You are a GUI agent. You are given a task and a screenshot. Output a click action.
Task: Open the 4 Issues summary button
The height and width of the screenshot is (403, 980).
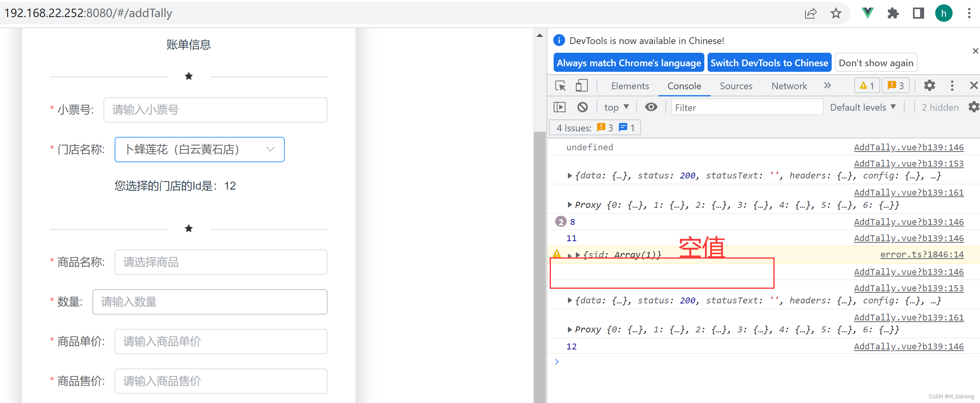(595, 128)
